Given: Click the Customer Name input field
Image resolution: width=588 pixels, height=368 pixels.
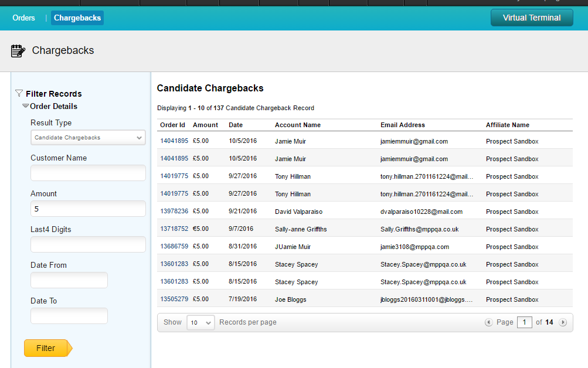Looking at the screenshot, I should point(88,173).
